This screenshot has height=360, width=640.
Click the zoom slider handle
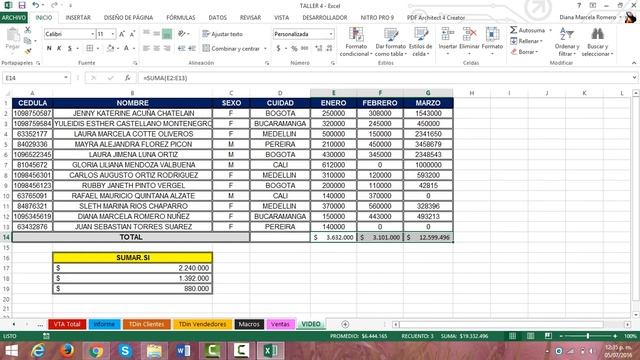click(588, 336)
